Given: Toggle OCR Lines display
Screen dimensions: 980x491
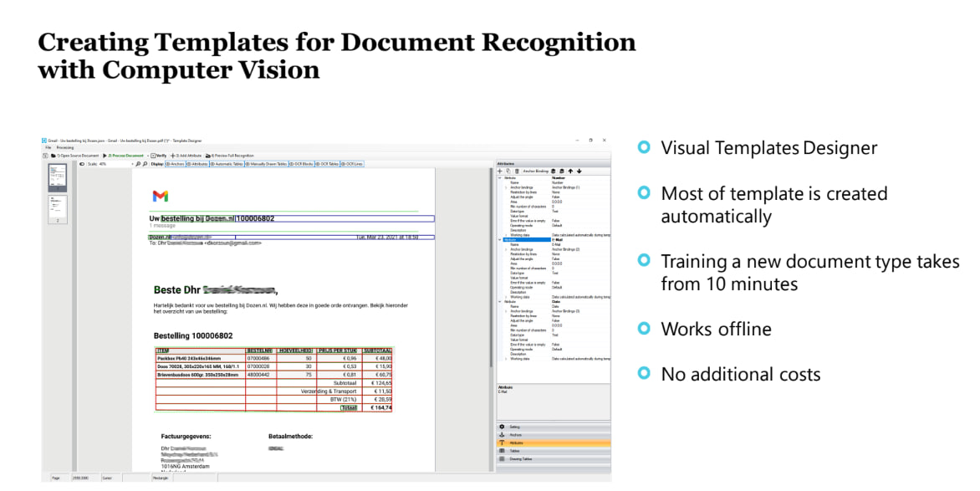Looking at the screenshot, I should click(353, 164).
